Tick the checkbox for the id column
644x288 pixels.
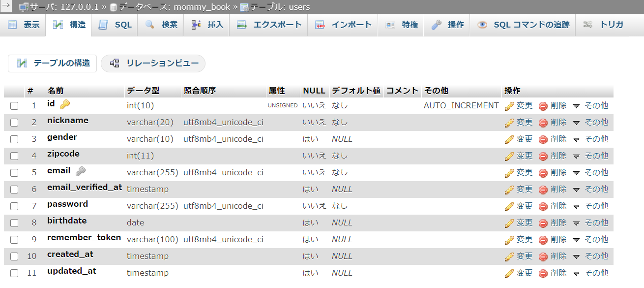click(x=14, y=106)
